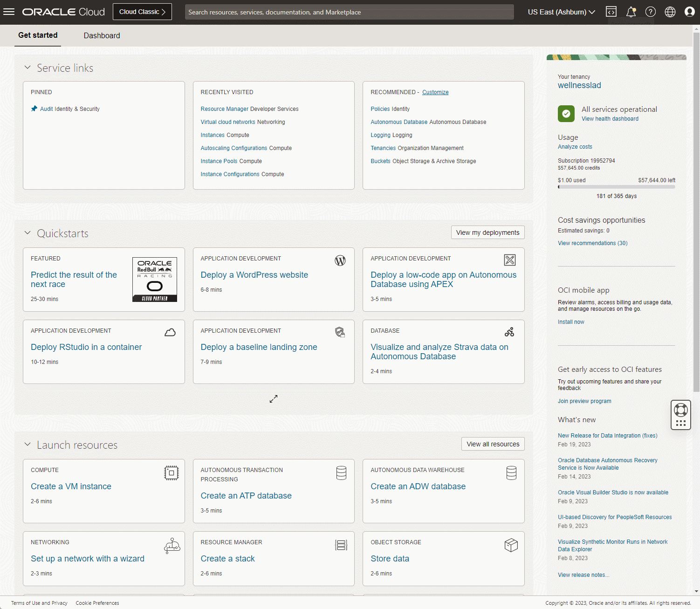This screenshot has width=700, height=609.
Task: Open the US East (Ashburn) region dropdown
Action: point(561,12)
